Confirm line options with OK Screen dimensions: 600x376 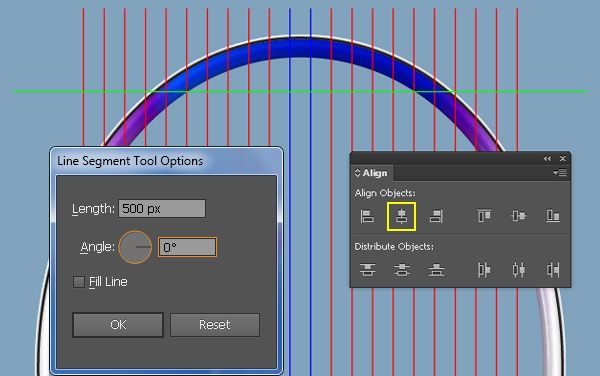[118, 325]
